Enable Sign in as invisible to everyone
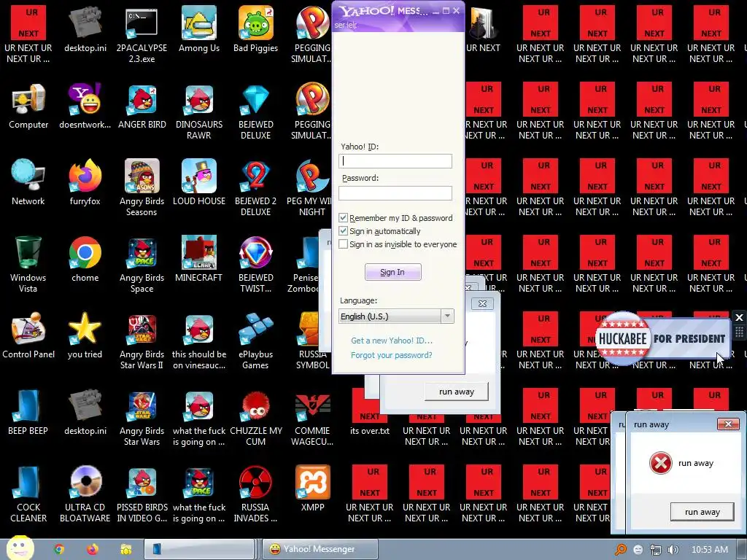This screenshot has width=747, height=560. click(343, 244)
